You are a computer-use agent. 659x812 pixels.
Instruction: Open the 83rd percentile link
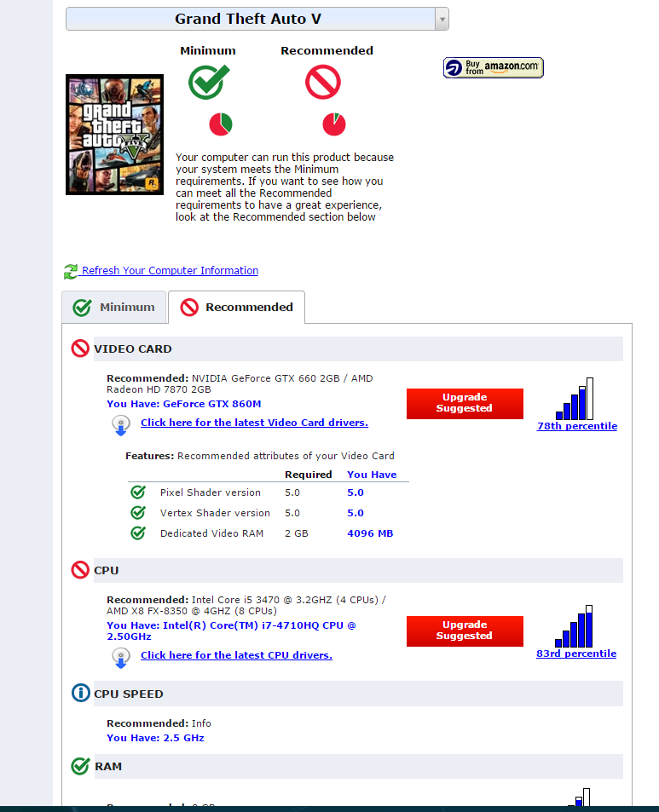point(576,654)
